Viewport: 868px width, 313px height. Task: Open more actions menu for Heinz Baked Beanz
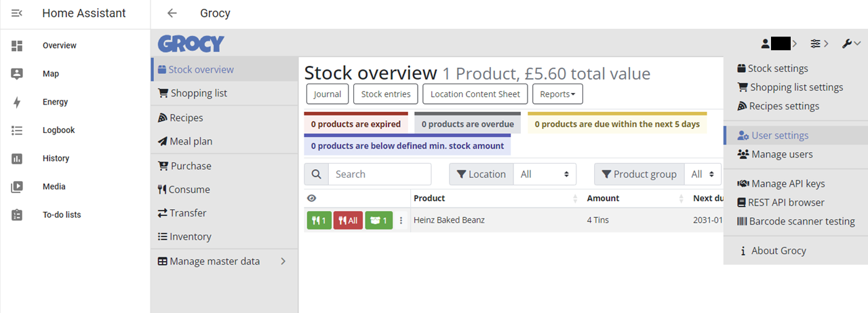pyautogui.click(x=401, y=221)
